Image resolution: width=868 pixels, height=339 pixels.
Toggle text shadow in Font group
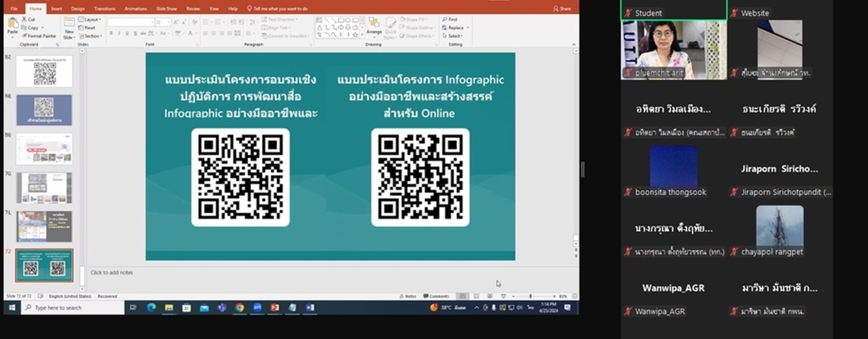(135, 33)
